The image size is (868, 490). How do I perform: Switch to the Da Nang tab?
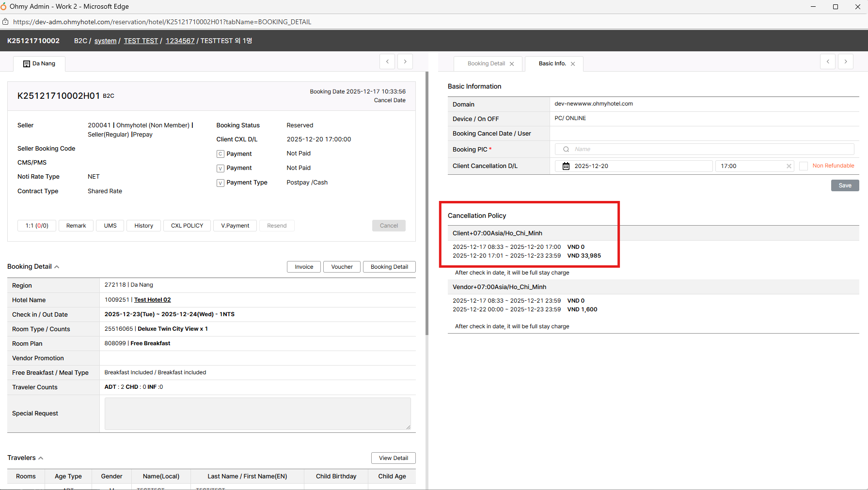coord(39,64)
